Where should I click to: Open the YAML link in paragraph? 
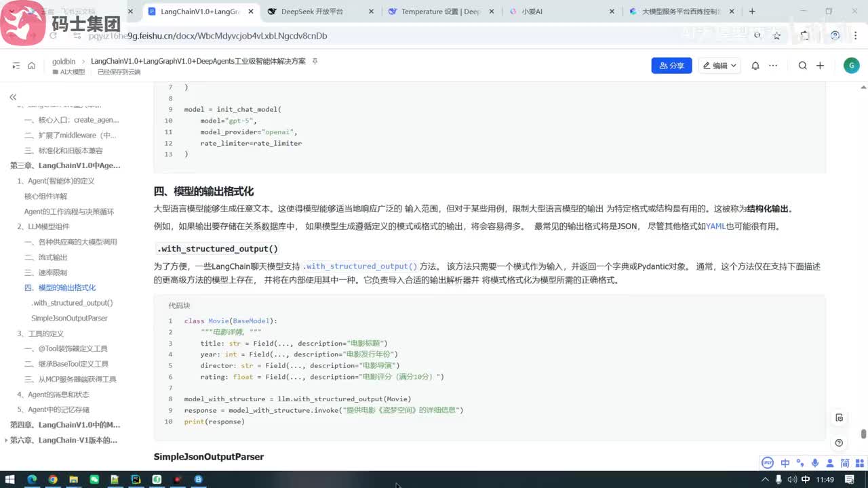coord(715,226)
